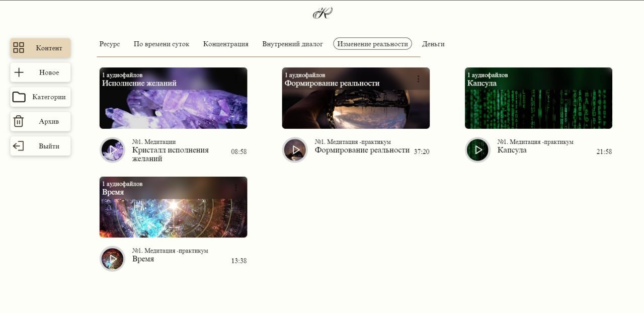Open three-dot menu on Исполнение желаний card
The height and width of the screenshot is (313, 644).
click(235, 79)
